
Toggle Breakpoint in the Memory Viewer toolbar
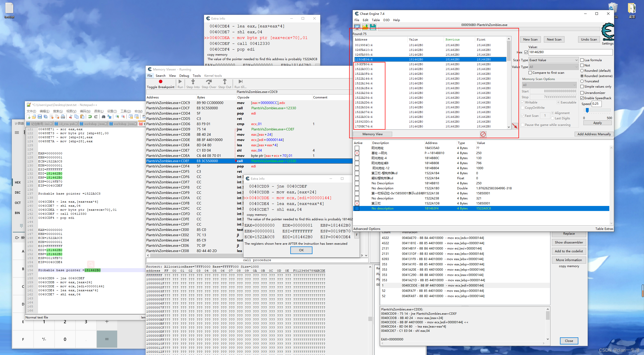[160, 84]
